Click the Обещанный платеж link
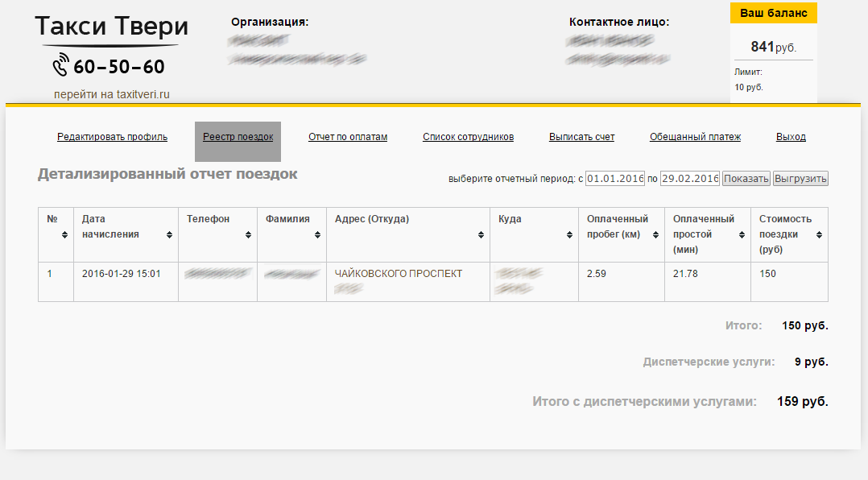 [x=695, y=137]
